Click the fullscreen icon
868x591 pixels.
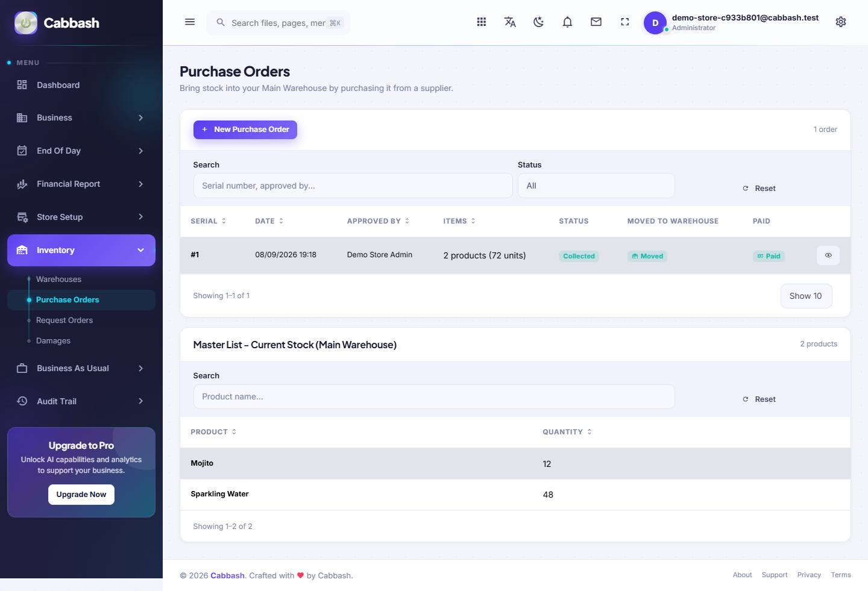click(625, 22)
